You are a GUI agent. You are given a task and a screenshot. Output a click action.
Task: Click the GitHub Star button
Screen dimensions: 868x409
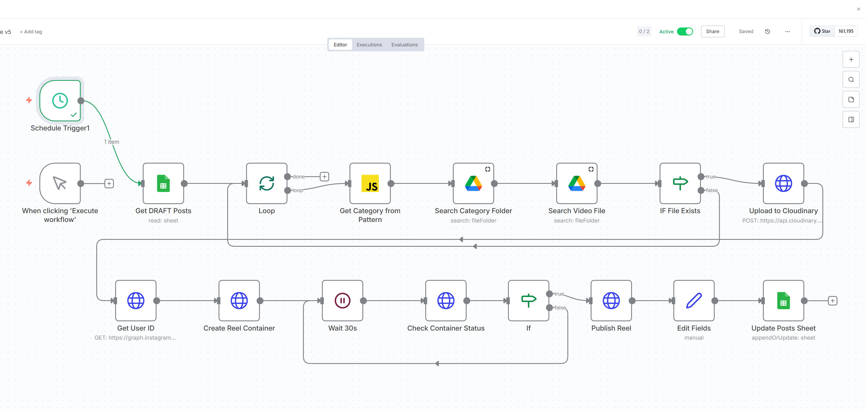(822, 31)
